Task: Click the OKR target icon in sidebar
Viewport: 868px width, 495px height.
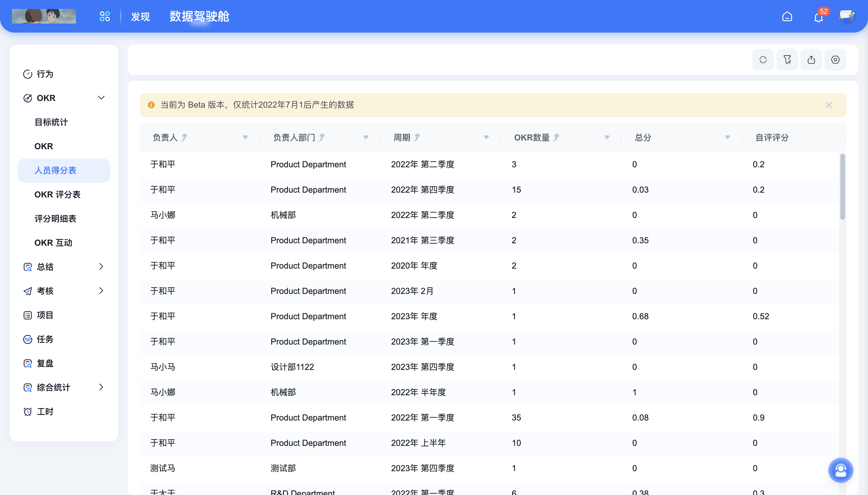Action: click(x=27, y=98)
